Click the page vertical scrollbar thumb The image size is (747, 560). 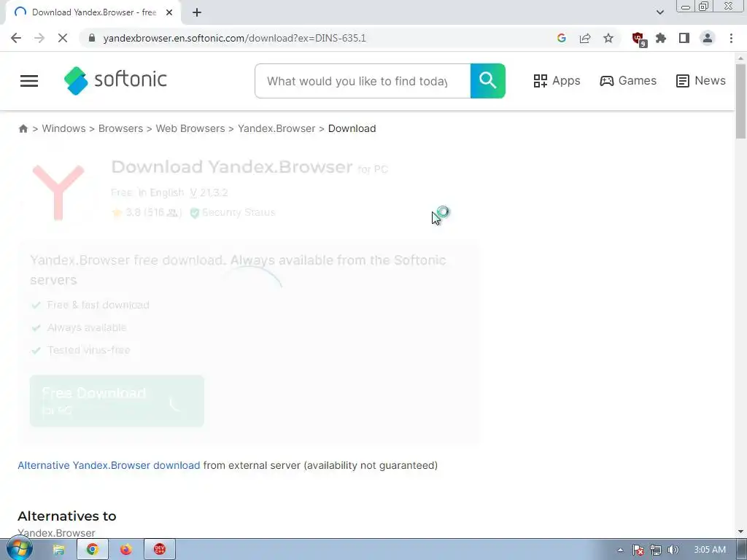[x=740, y=101]
